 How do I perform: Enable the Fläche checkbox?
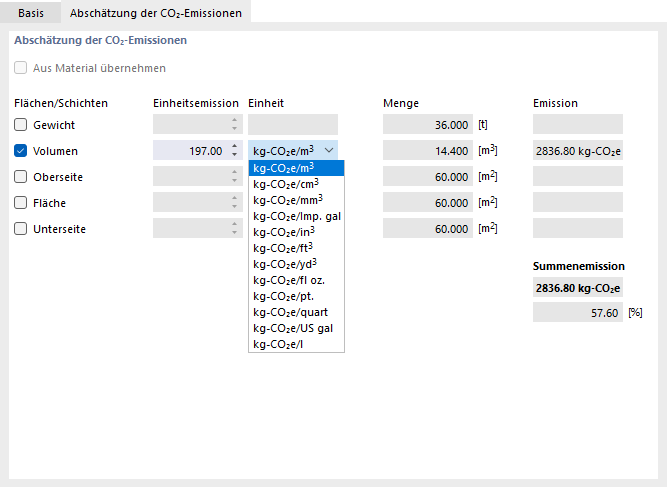click(20, 202)
